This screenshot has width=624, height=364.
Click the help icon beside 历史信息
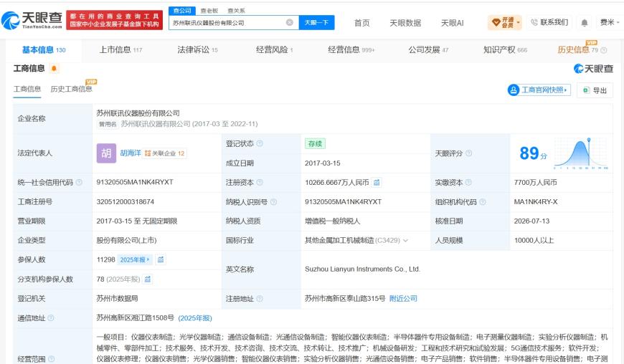604,50
